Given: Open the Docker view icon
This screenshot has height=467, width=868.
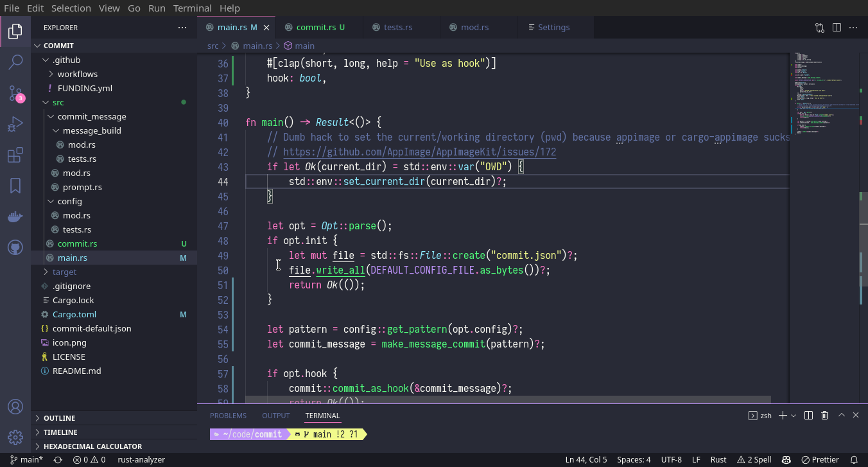Looking at the screenshot, I should pos(15,217).
